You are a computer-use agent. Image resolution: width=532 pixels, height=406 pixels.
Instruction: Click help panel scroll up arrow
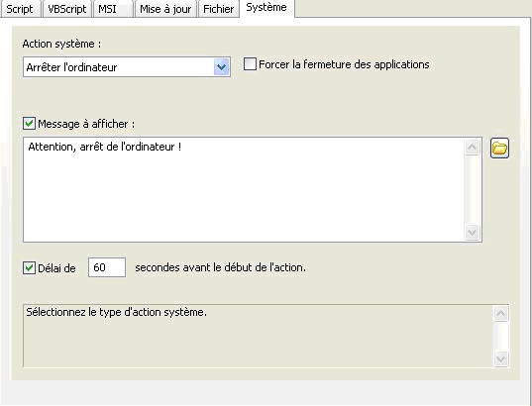point(500,313)
